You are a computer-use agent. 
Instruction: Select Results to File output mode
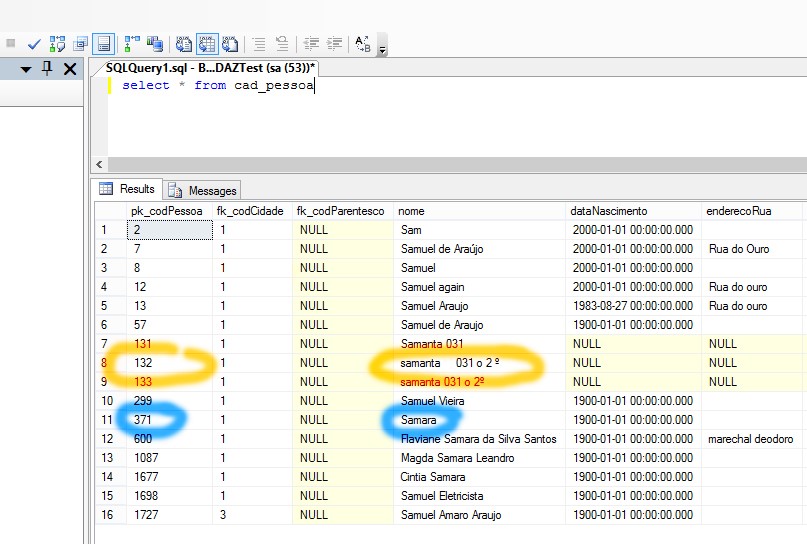[x=230, y=44]
